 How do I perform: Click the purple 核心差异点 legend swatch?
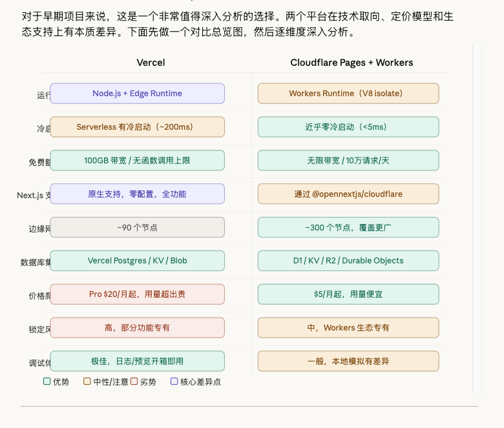(x=174, y=381)
